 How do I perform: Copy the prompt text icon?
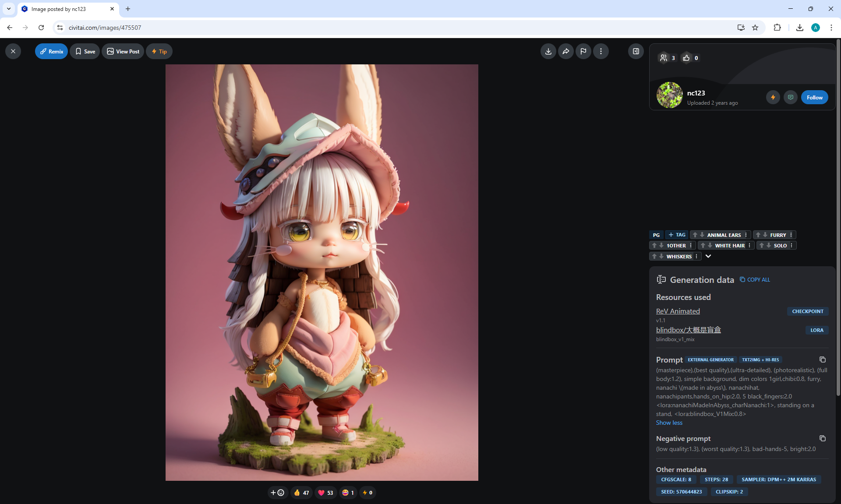click(x=822, y=359)
